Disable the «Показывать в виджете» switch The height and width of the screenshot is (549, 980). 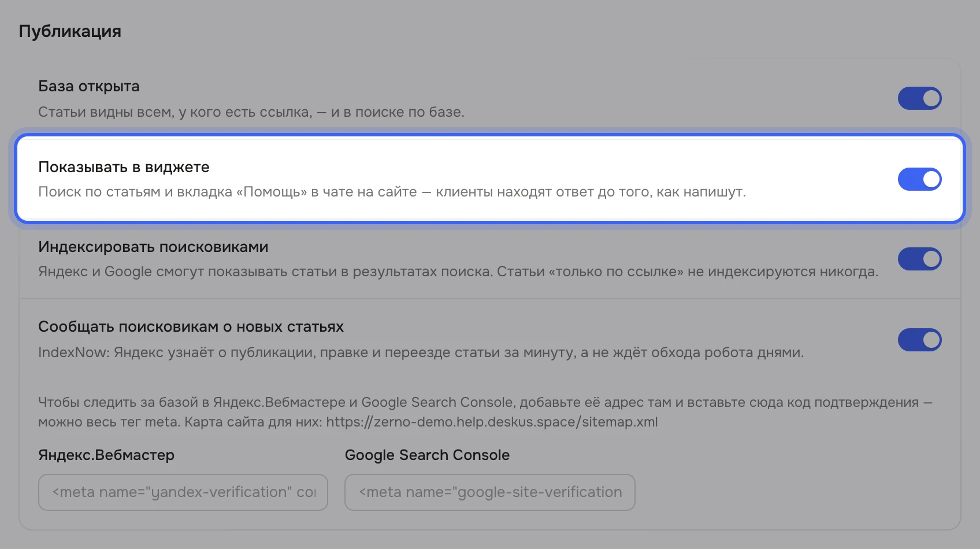tap(919, 179)
